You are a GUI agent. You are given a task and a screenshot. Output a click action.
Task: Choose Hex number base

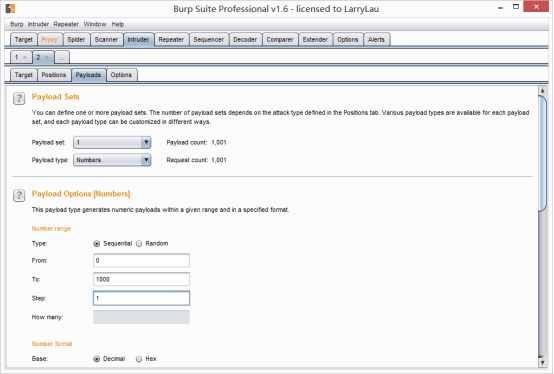[139, 359]
